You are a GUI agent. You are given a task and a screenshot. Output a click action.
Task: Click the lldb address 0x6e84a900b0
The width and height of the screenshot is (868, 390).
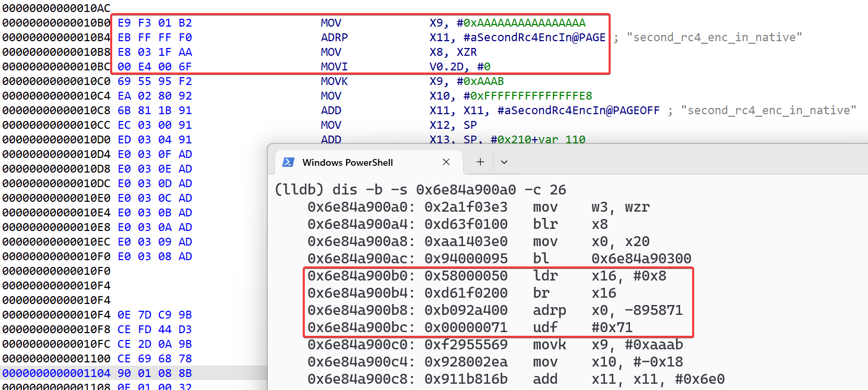coord(361,276)
